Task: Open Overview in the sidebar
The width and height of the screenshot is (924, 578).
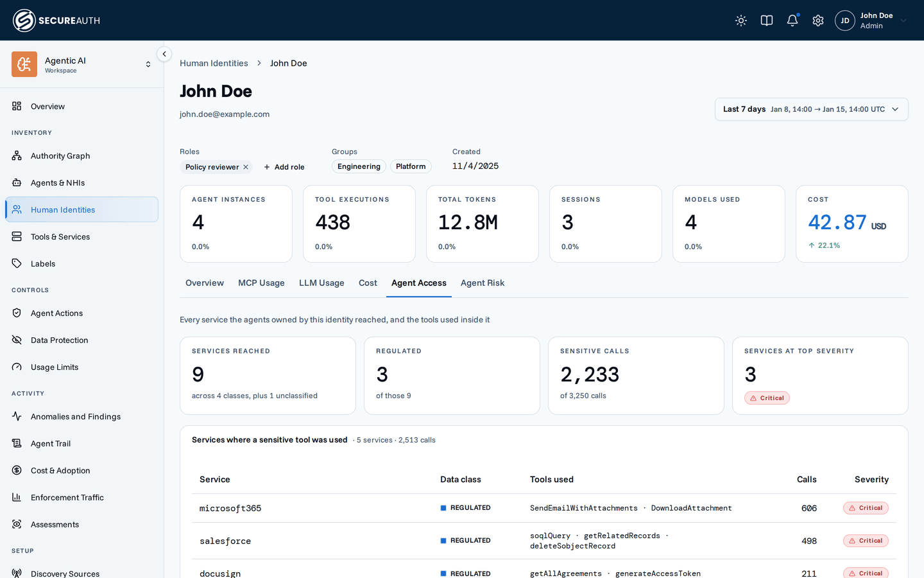Action: pos(81,107)
